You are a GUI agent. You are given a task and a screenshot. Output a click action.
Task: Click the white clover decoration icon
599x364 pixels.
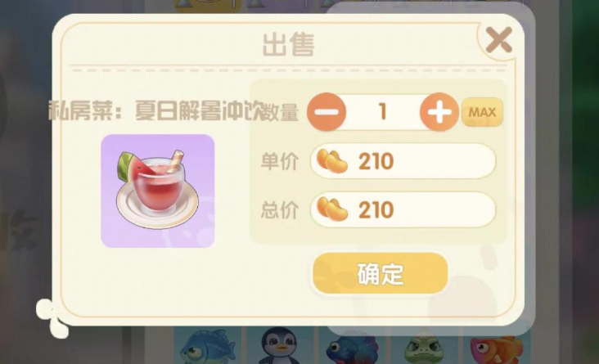click(x=52, y=317)
